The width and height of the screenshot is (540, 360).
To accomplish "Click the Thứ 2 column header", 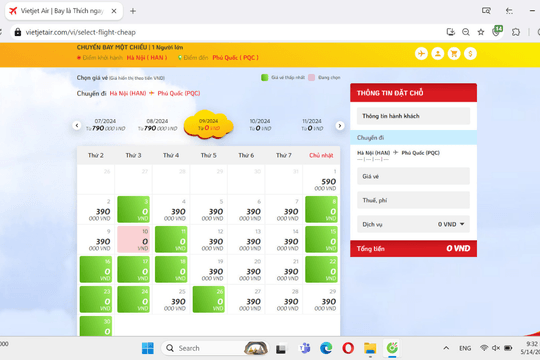I will 96,155.
